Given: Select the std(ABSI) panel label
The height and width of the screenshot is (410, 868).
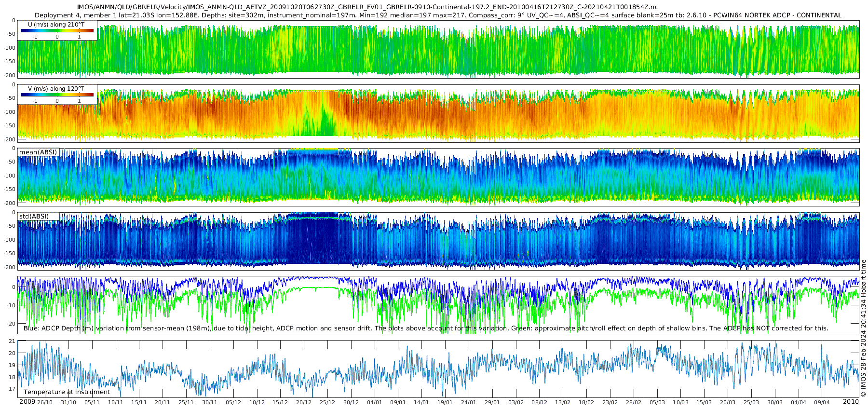Looking at the screenshot, I should click(x=34, y=216).
